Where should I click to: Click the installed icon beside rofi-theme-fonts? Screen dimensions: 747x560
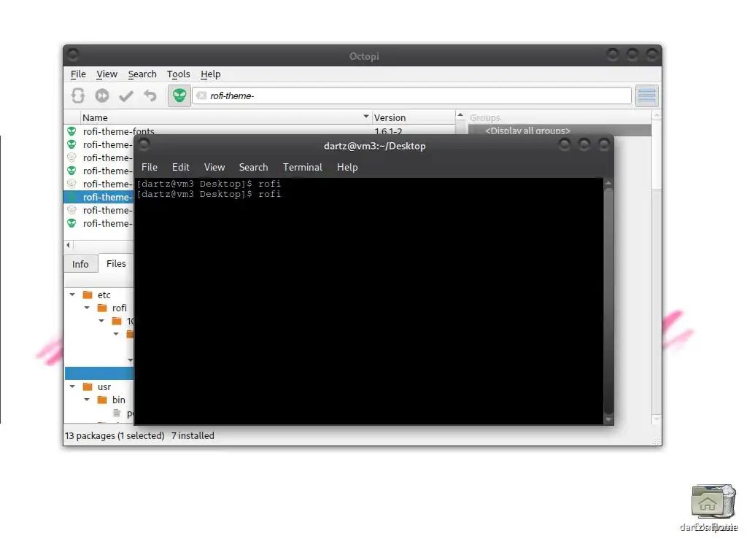click(x=71, y=131)
